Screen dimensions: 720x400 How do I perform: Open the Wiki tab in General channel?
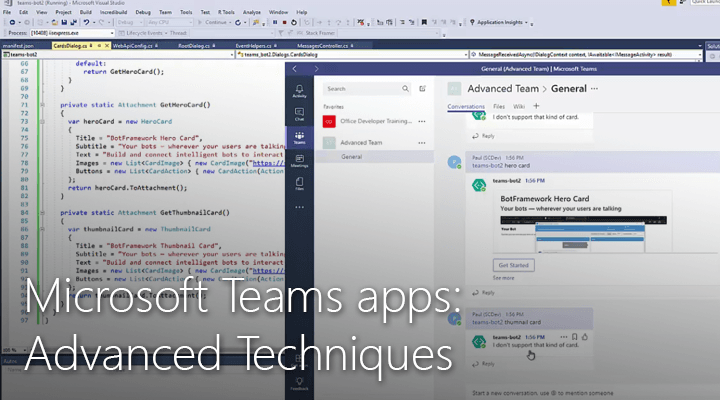pyautogui.click(x=519, y=106)
